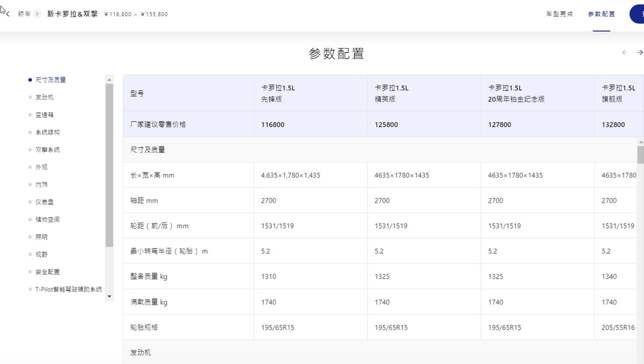644x364 pixels.
Task: Click the back arrow icon at top left
Action: (8, 14)
